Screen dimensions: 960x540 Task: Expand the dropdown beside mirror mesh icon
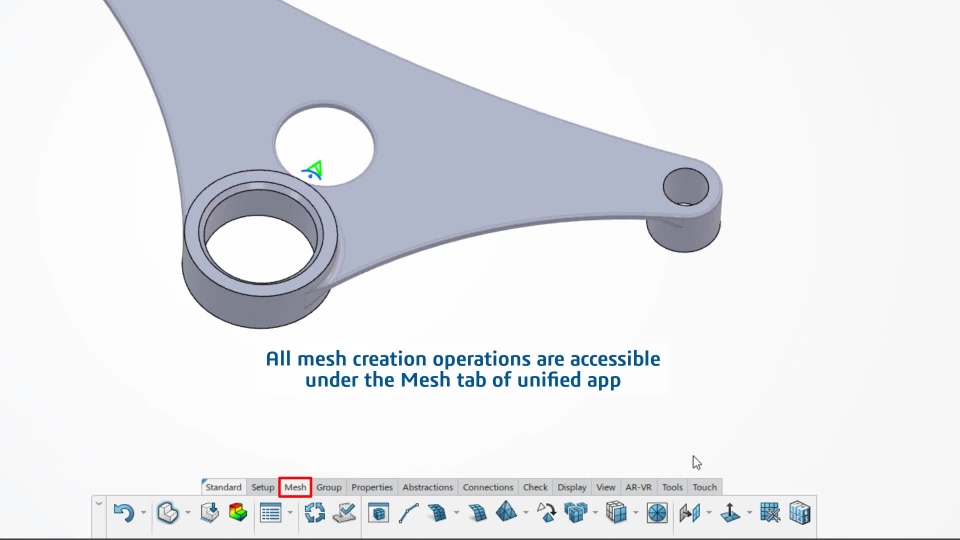pos(709,512)
